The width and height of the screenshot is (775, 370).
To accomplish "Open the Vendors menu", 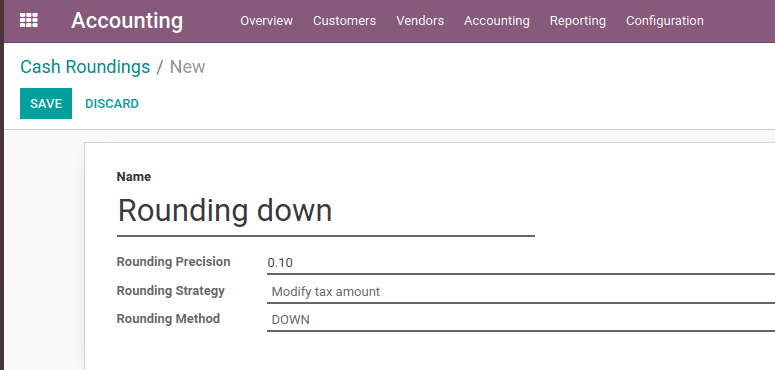I will point(420,21).
